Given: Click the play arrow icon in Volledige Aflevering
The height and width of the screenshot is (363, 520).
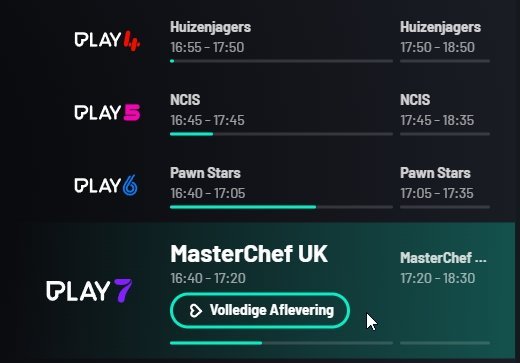Looking at the screenshot, I should (x=196, y=311).
